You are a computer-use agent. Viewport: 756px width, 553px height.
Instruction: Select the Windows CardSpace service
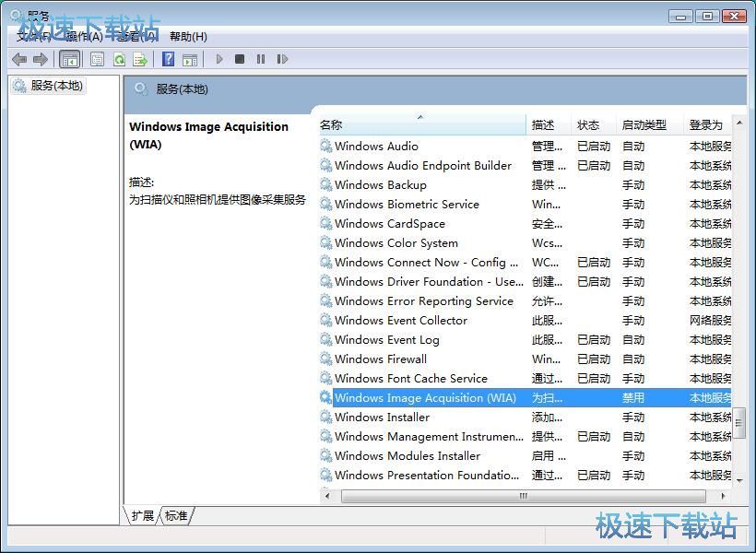click(x=526, y=224)
